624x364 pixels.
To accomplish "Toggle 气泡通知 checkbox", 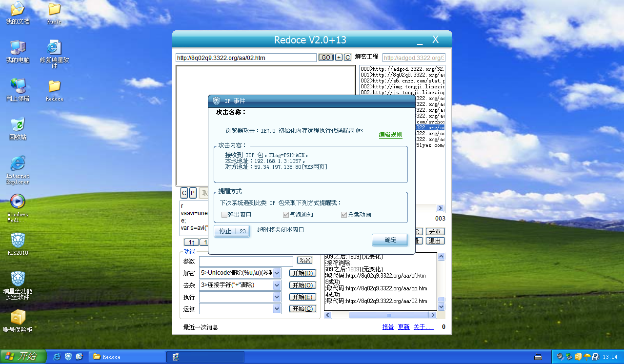I will 286,215.
